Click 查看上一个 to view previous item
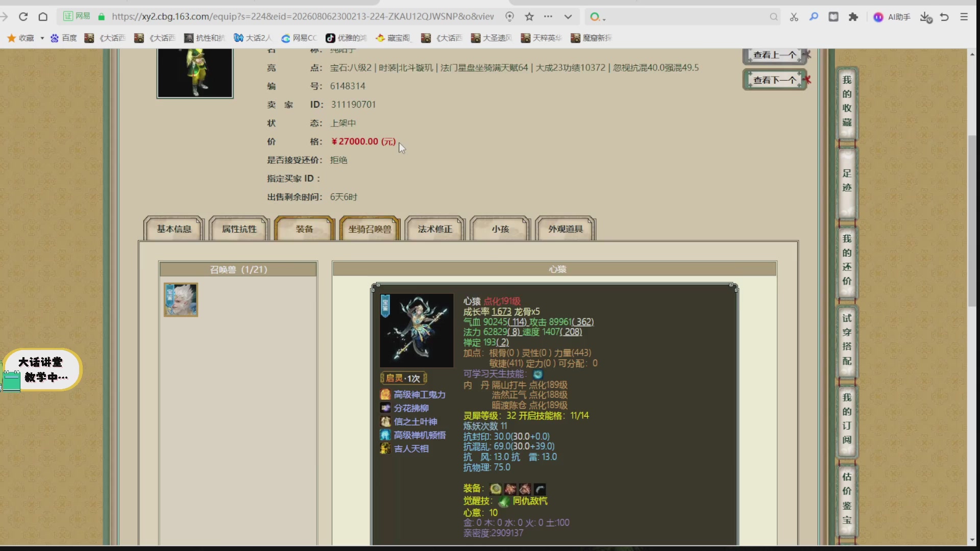Image resolution: width=980 pixels, height=551 pixels. tap(774, 55)
